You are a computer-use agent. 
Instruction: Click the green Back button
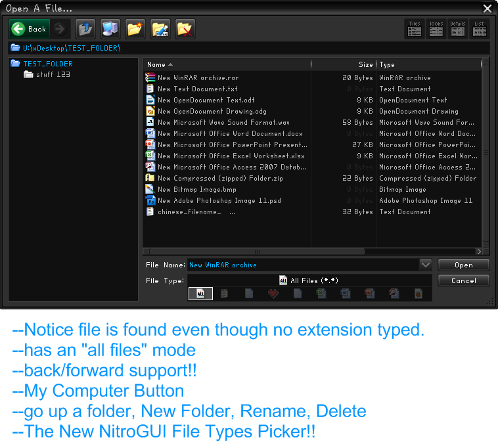tap(30, 29)
